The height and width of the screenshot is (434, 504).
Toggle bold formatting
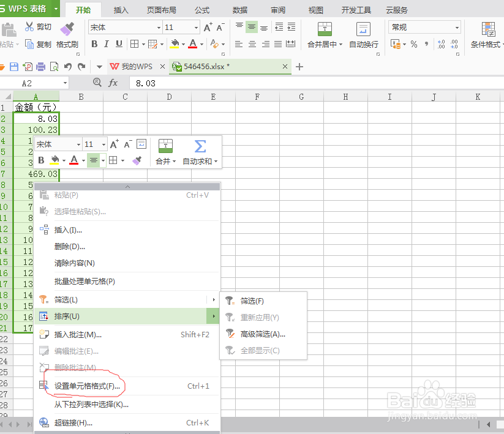click(x=93, y=44)
